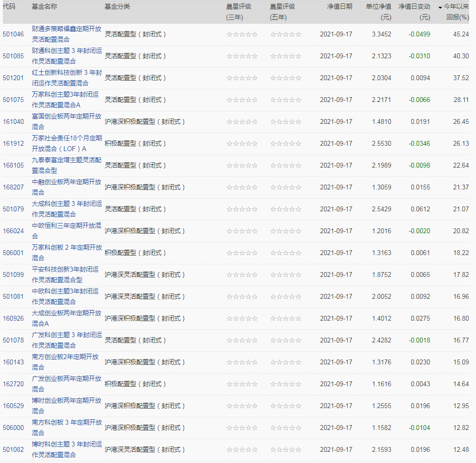The height and width of the screenshot is (463, 476).
Task: Click the 晨星评级 三年 column header
Action: pyautogui.click(x=238, y=12)
